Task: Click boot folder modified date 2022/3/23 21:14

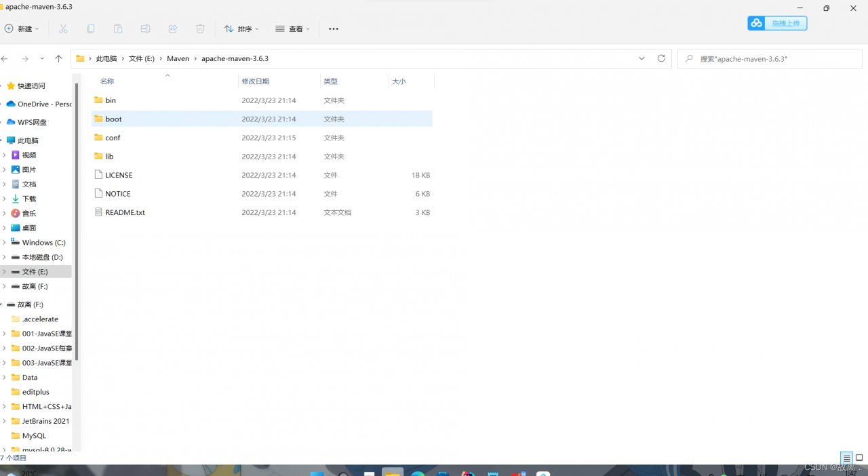Action: point(269,119)
